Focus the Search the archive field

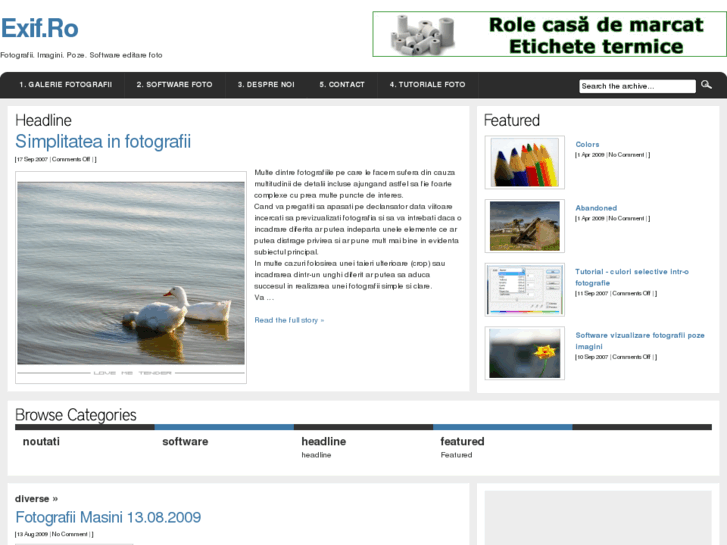(637, 86)
